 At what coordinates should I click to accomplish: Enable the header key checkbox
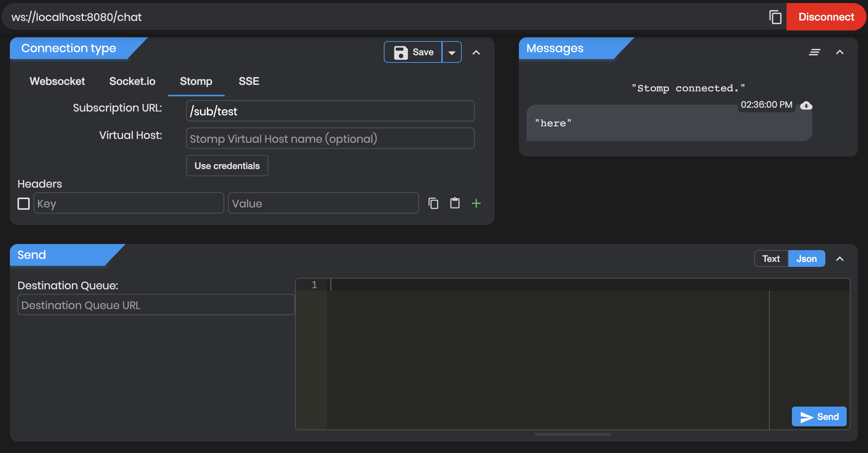[x=24, y=204]
